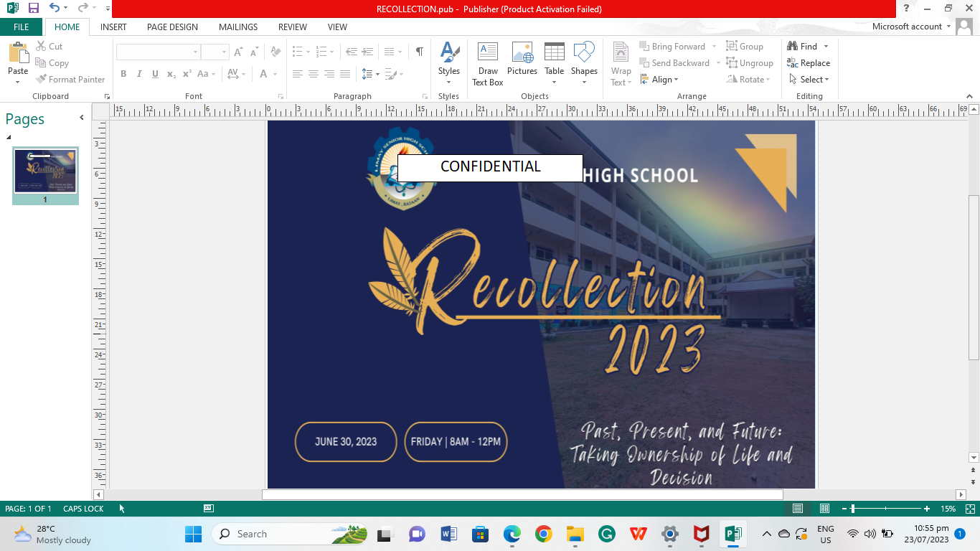Group the selected objects
This screenshot has width=980, height=551.
tap(745, 47)
